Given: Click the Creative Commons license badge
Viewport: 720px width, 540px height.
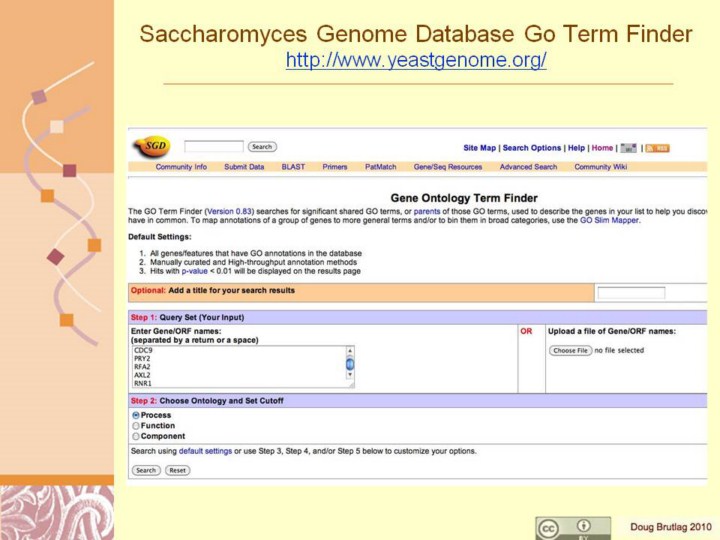Looking at the screenshot, I should 573,528.
